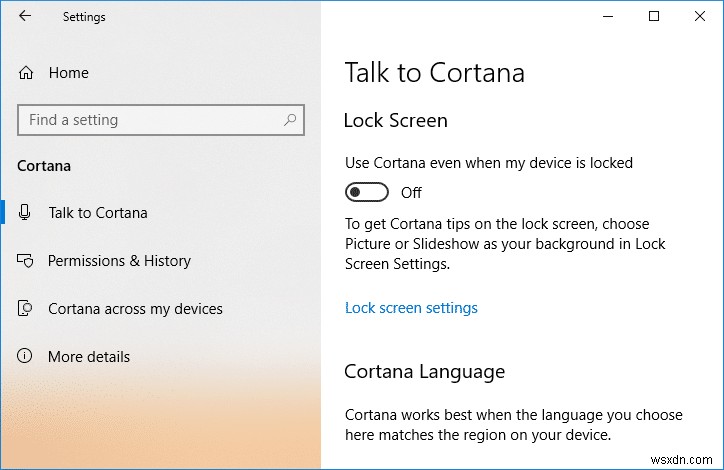Click the Cortana sidebar category title
724x470 pixels.
click(x=44, y=166)
